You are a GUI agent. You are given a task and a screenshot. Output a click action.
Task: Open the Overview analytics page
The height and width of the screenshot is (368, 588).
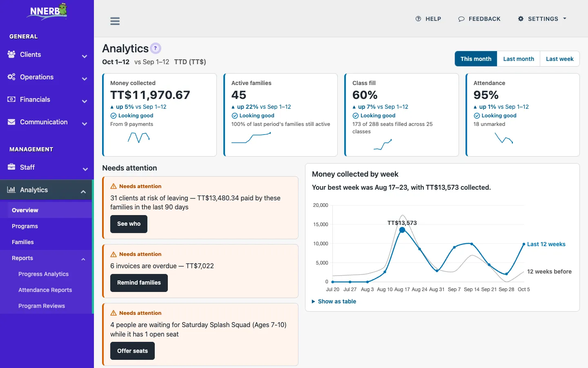point(46,210)
